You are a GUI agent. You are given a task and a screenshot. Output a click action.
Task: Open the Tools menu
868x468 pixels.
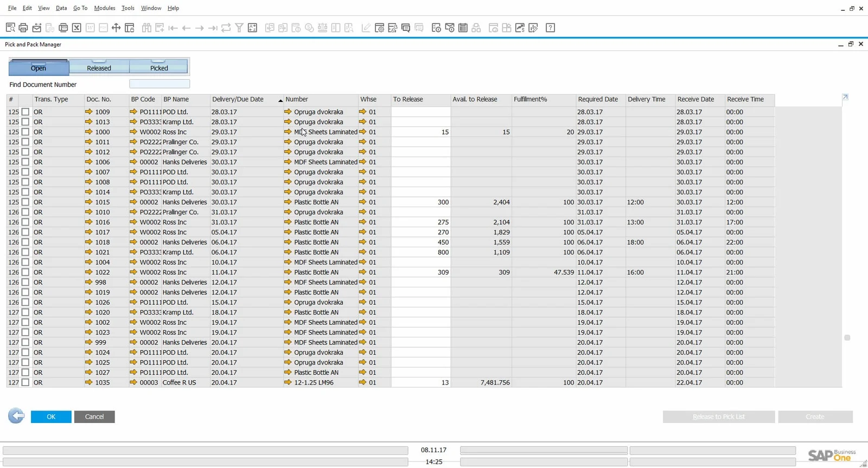128,8
